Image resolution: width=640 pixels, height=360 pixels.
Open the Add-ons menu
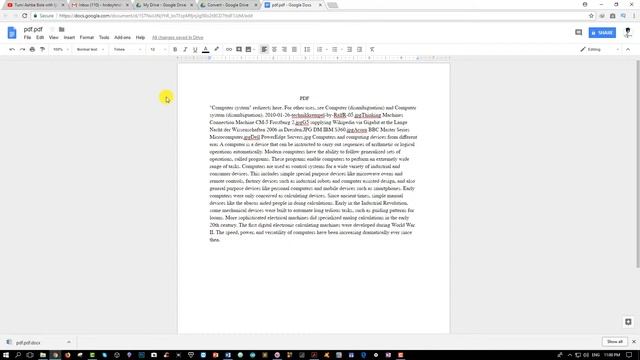pos(122,38)
